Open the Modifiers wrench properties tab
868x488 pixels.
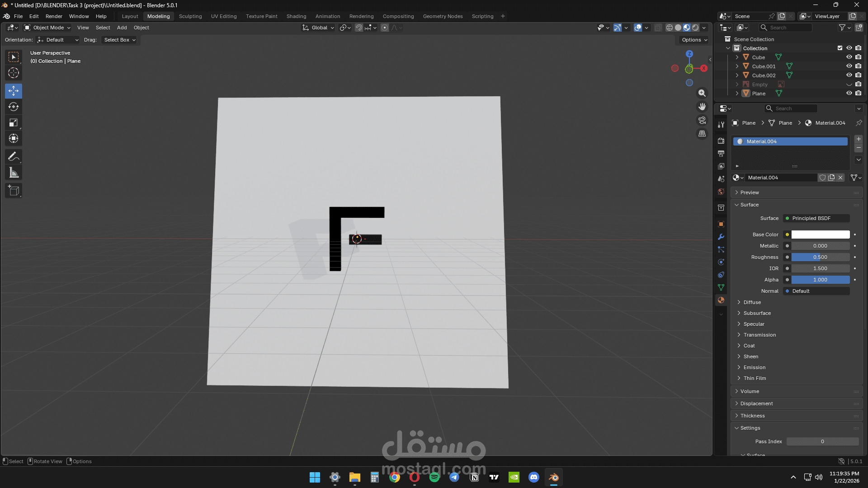[721, 237]
